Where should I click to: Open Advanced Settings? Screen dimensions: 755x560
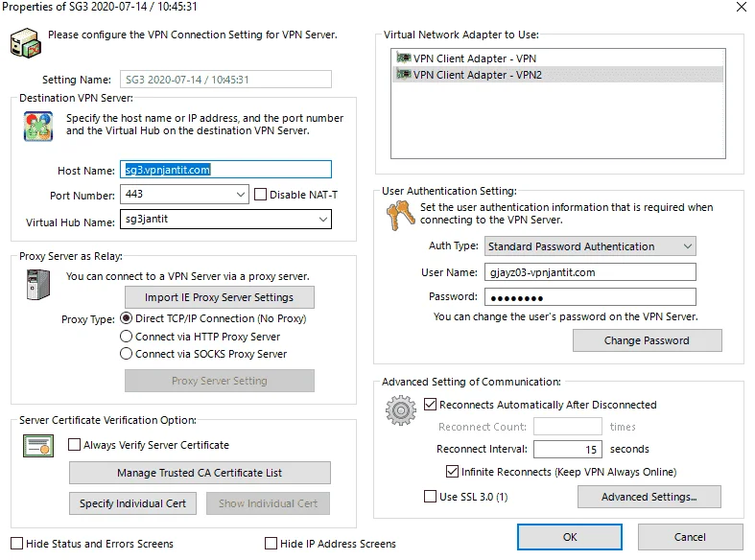(649, 497)
